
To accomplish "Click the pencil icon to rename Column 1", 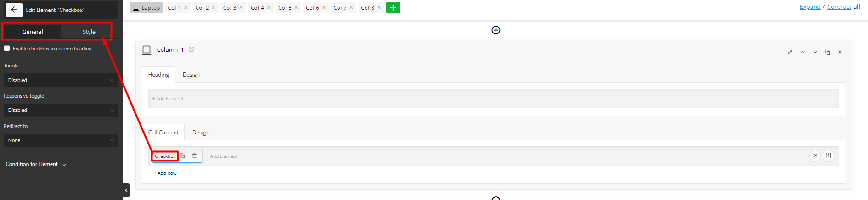I will pos(192,50).
